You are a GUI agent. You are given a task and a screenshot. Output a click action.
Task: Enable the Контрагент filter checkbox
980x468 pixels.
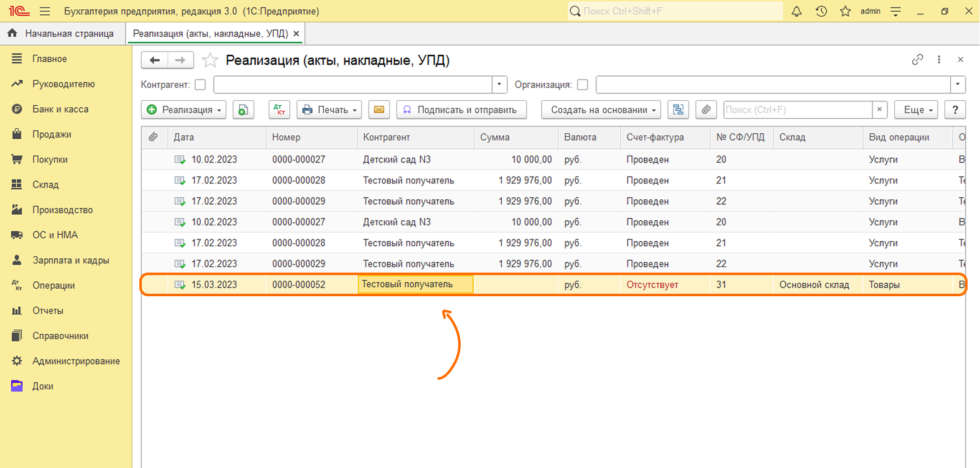coord(200,85)
